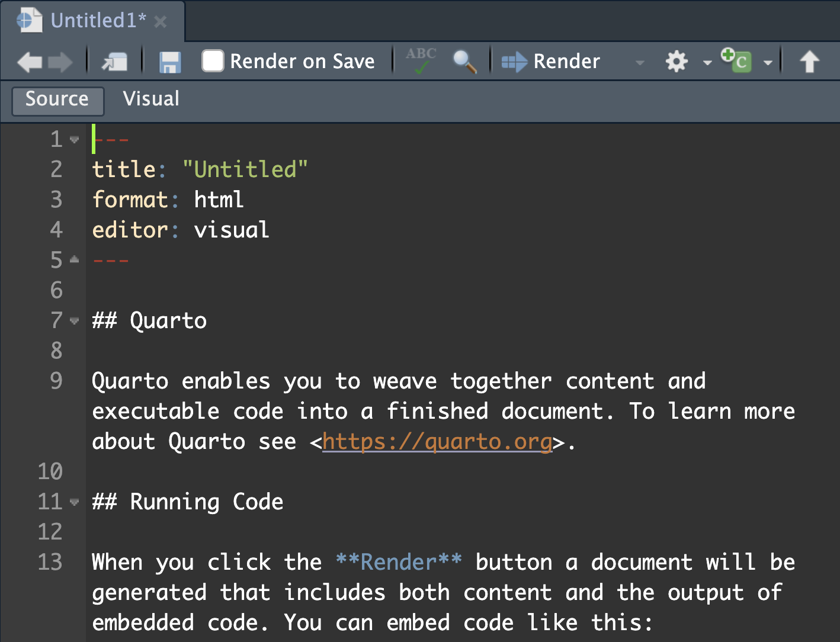The width and height of the screenshot is (840, 642).
Task: Go to previous section arrow
Action: (x=809, y=62)
